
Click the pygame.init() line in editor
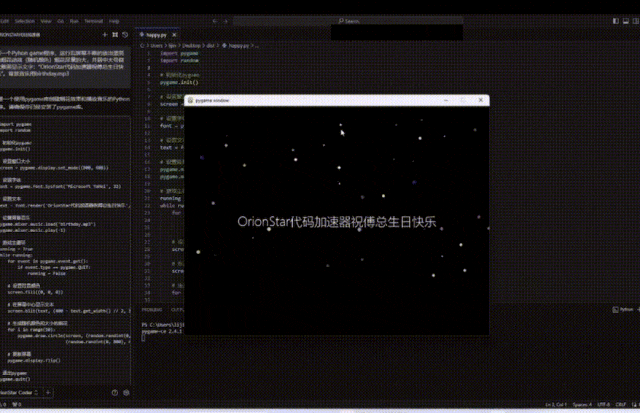click(179, 82)
